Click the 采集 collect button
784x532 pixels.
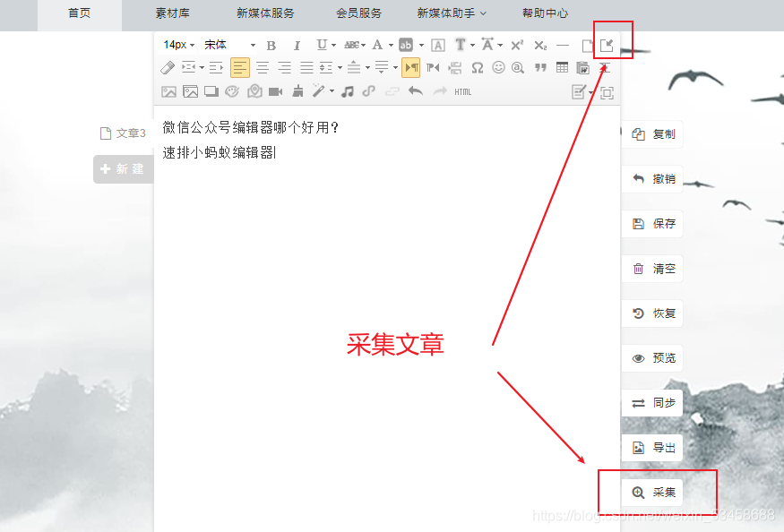[x=653, y=493]
